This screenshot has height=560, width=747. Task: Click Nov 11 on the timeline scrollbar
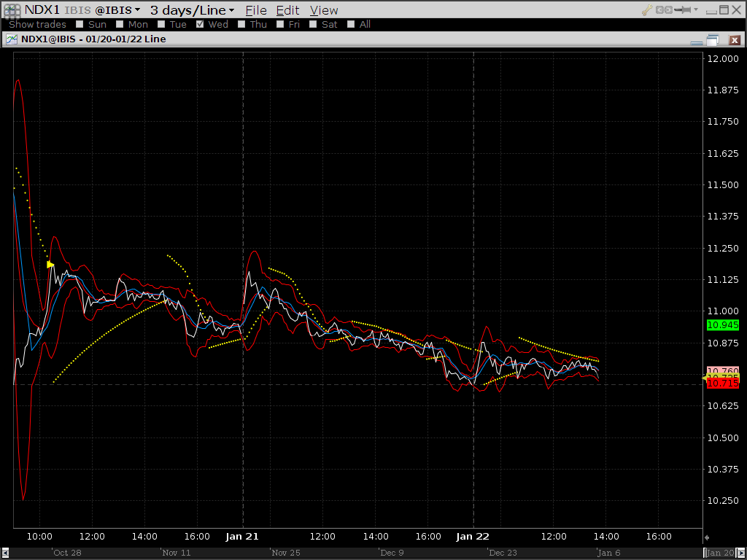[177, 553]
